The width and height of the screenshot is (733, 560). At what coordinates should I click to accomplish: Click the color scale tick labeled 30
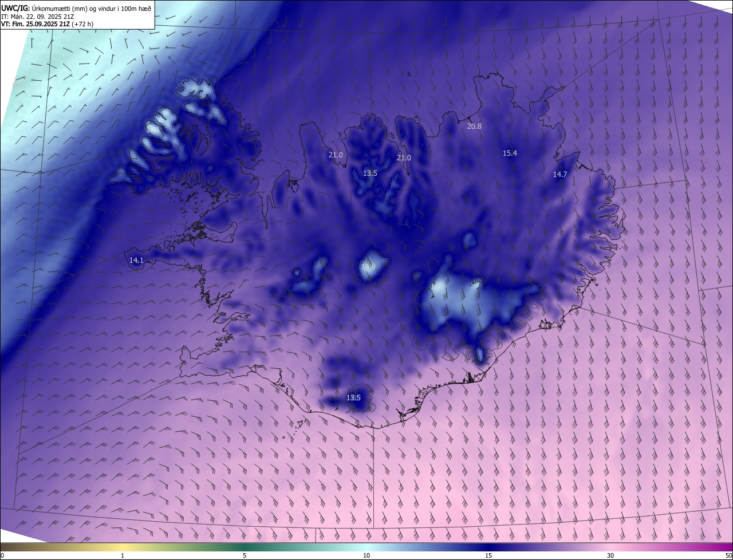pos(610,555)
